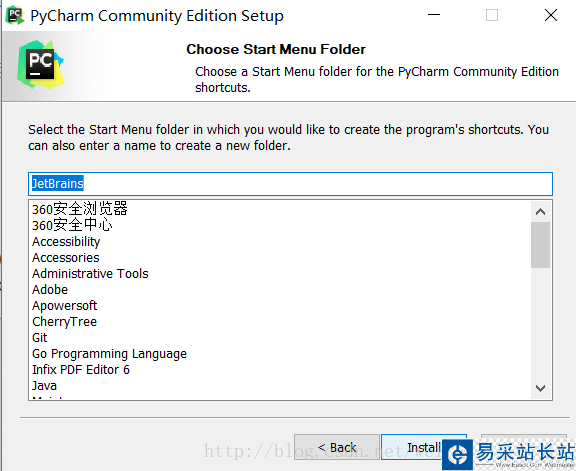Click the list scroll down arrow
Viewport: 576px width, 471px height.
(540, 388)
